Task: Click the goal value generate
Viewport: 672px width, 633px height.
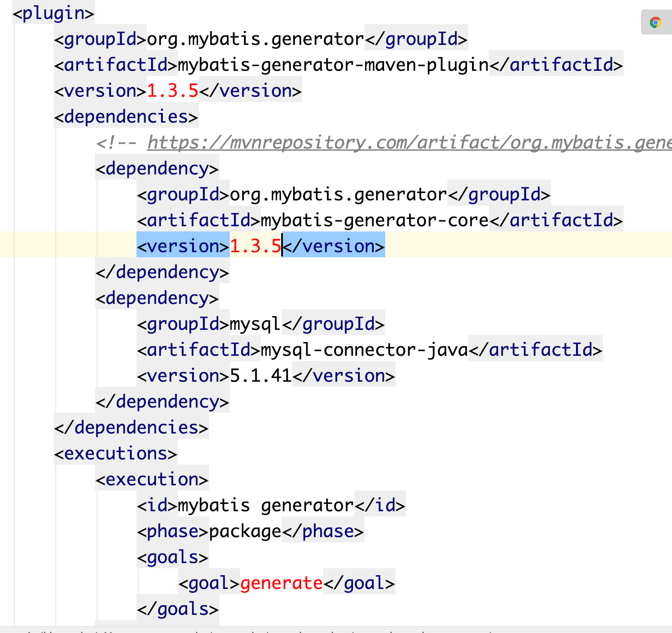Action: 282,583
